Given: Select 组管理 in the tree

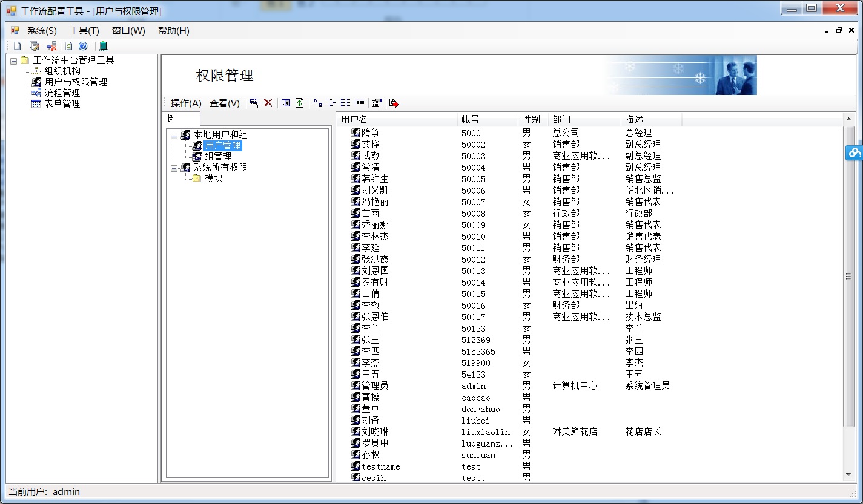Looking at the screenshot, I should (217, 157).
